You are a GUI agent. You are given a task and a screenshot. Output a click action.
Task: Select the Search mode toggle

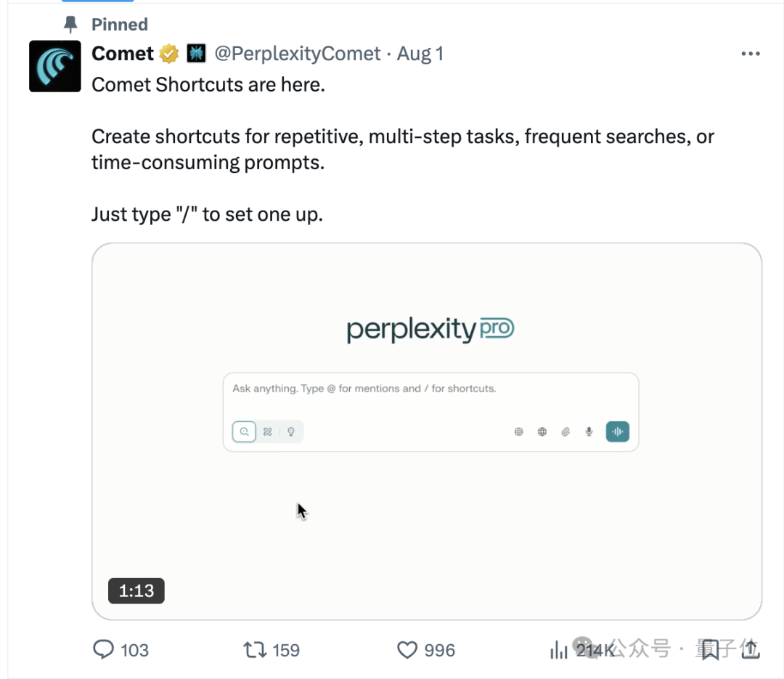(244, 431)
